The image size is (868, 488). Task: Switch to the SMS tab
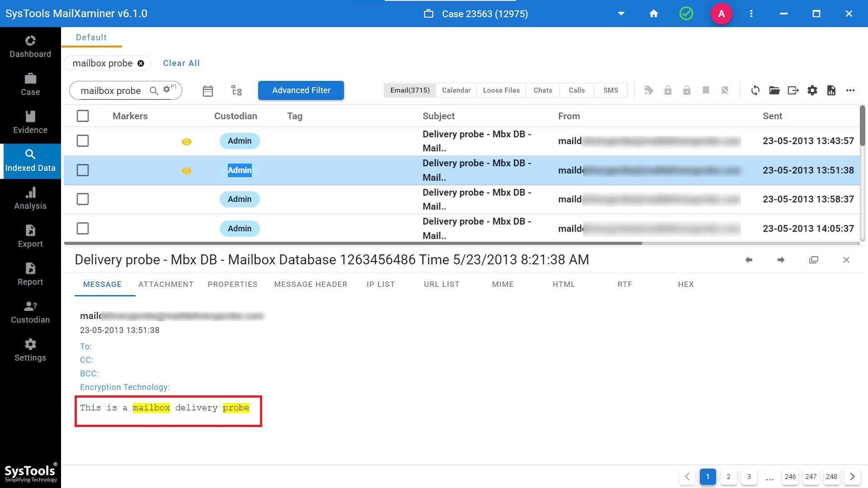pyautogui.click(x=611, y=90)
